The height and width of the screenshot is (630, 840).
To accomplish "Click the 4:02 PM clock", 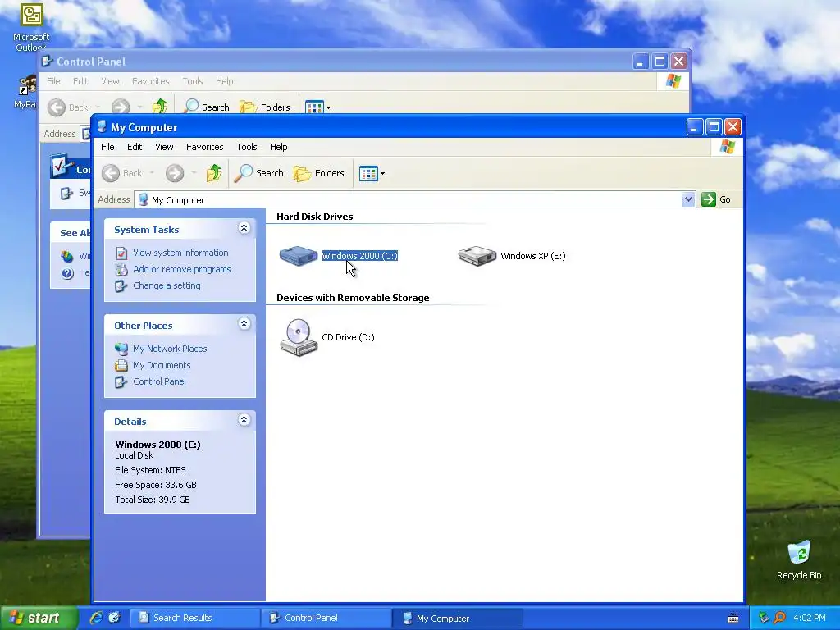I will [x=810, y=618].
